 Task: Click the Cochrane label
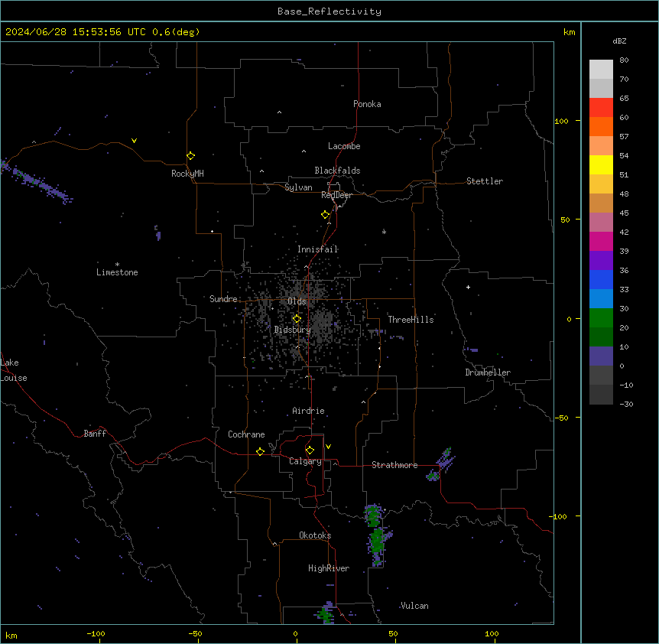pos(246,434)
